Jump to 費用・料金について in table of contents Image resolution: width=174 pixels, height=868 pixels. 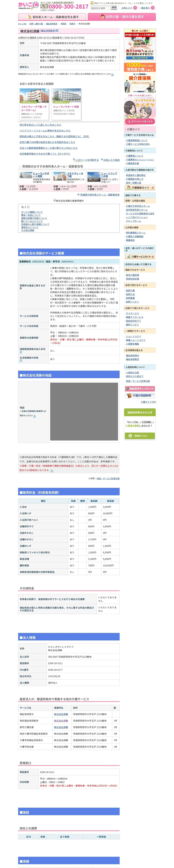pos(31,215)
